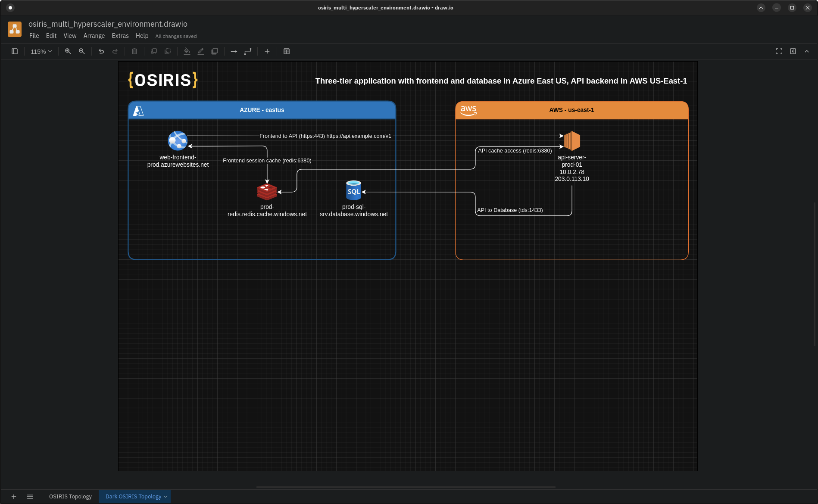Switch to the OSIRIS Topology page tab
The image size is (818, 504).
click(70, 496)
